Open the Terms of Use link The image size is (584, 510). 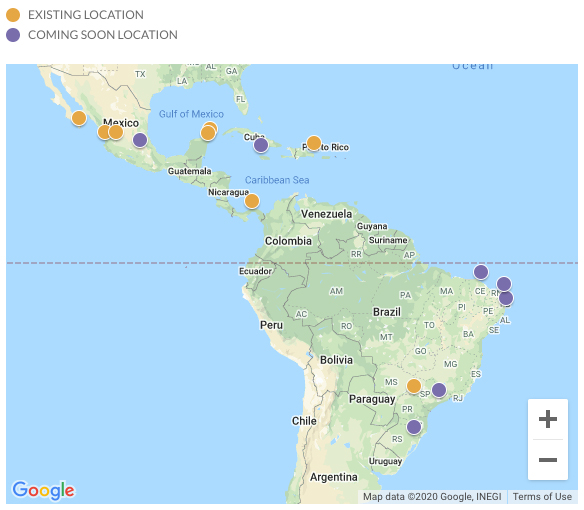[542, 497]
